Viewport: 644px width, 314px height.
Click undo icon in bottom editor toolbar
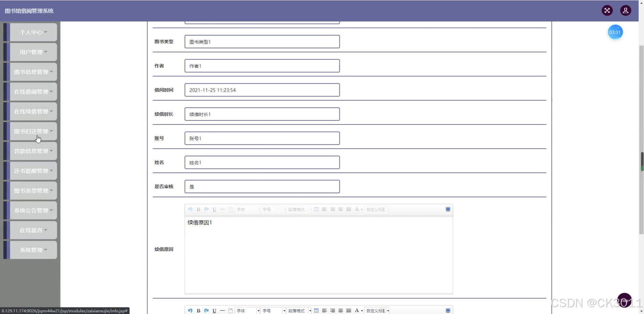190,311
